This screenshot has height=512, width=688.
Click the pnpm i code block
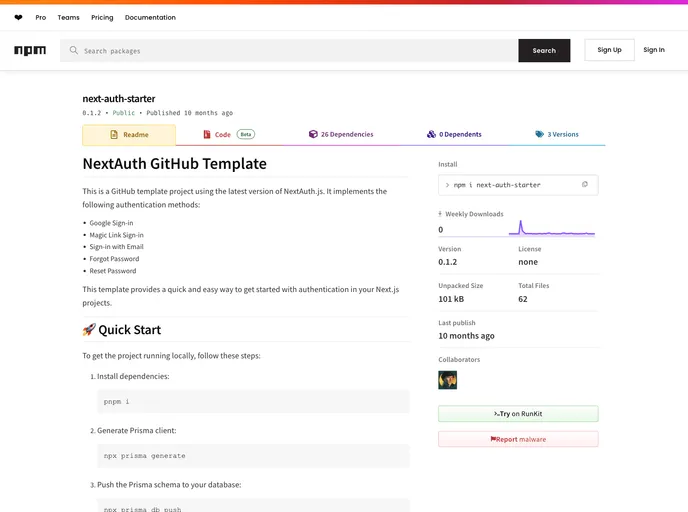[253, 401]
